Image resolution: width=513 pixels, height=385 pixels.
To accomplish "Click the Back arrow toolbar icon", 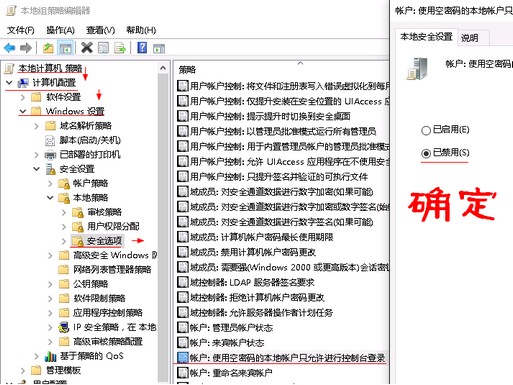I will click(x=10, y=48).
